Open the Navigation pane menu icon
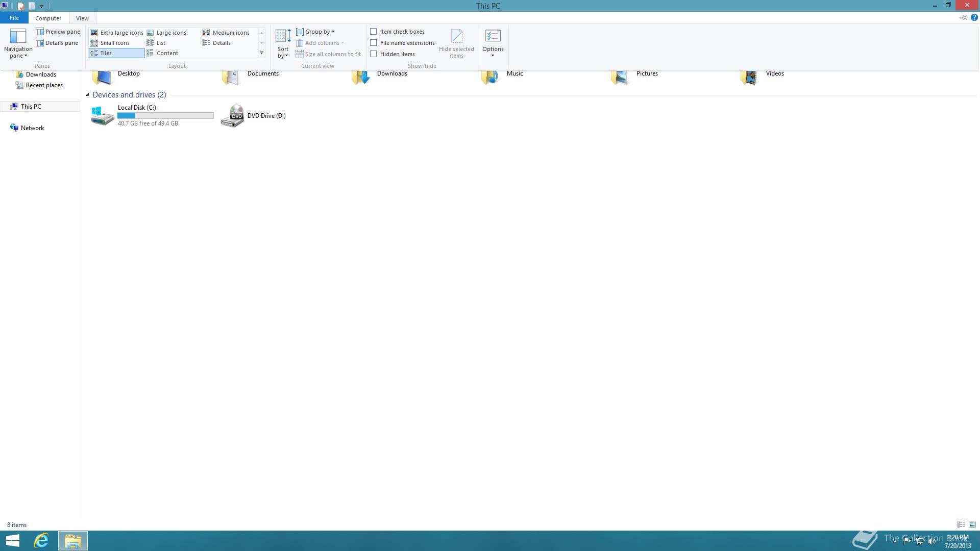The width and height of the screenshot is (980, 551). pyautogui.click(x=18, y=37)
